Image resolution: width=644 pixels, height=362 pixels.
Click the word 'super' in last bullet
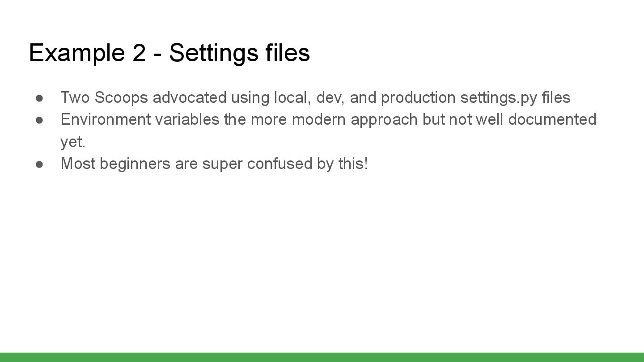pos(222,164)
